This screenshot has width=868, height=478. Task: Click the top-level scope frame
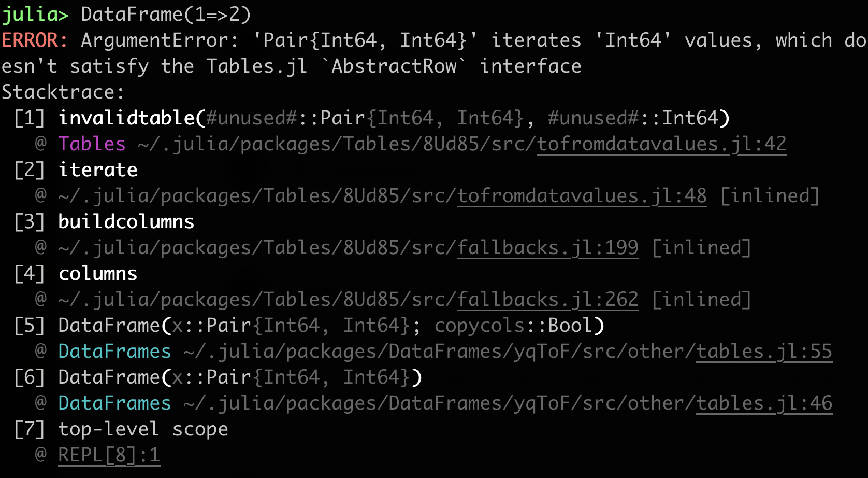pyautogui.click(x=143, y=429)
